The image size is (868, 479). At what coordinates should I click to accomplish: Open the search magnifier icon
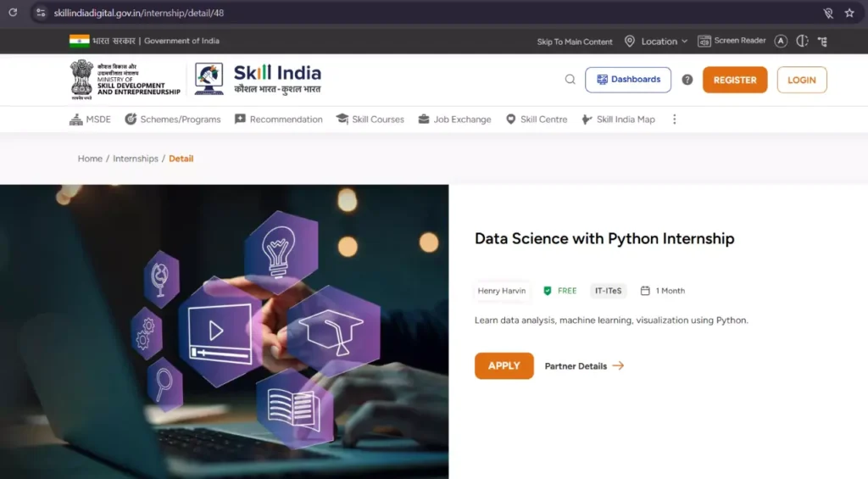click(x=570, y=79)
